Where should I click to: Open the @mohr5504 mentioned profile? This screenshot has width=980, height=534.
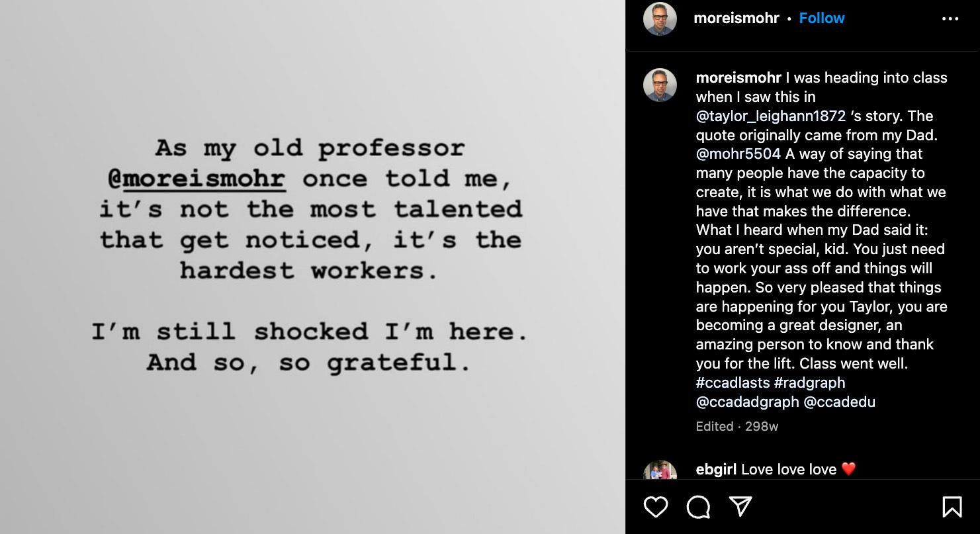[738, 154]
